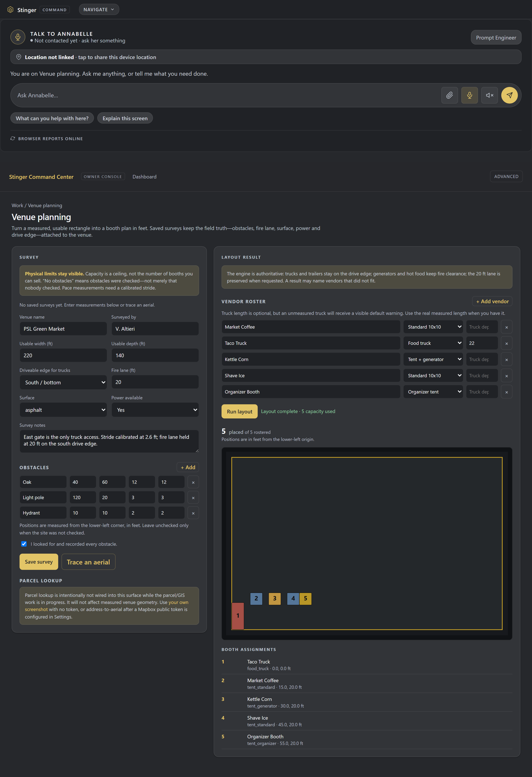
Task: Remove the Kettle Corn vendor
Action: click(x=507, y=359)
